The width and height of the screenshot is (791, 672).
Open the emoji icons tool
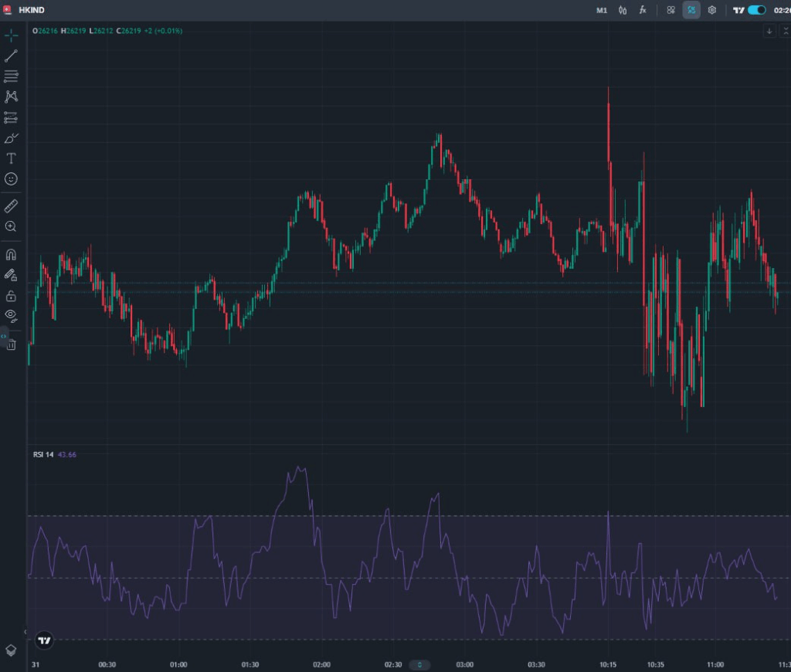(x=11, y=179)
